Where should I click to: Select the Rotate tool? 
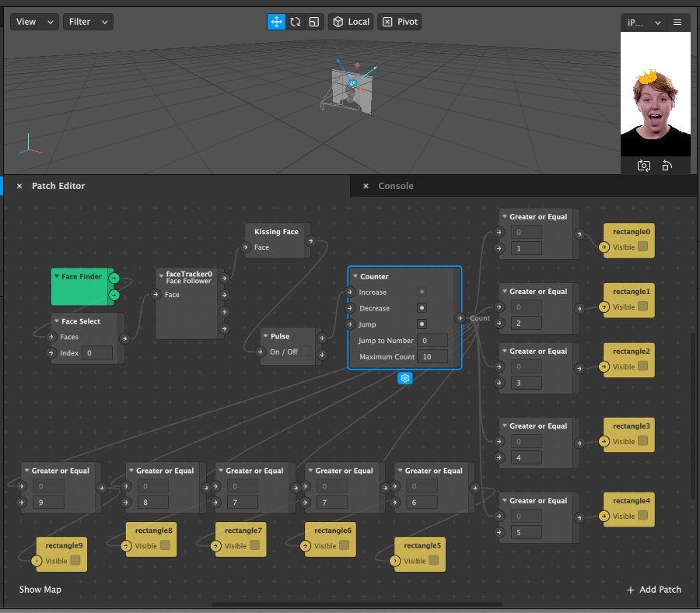point(296,22)
